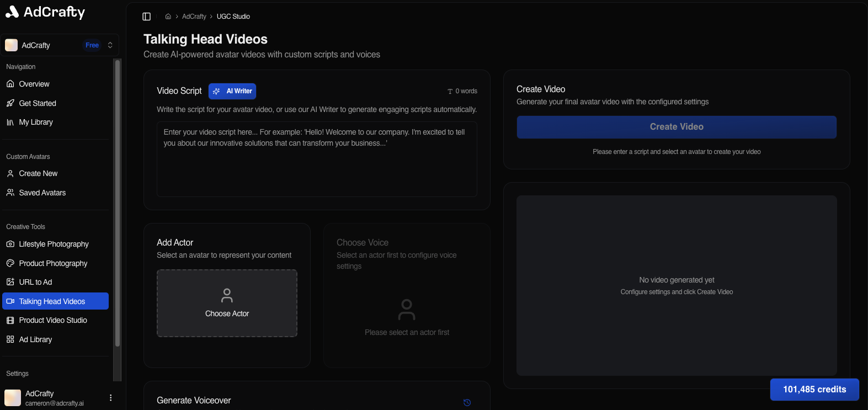868x410 pixels.
Task: Open Product Video Studio
Action: pos(55,320)
